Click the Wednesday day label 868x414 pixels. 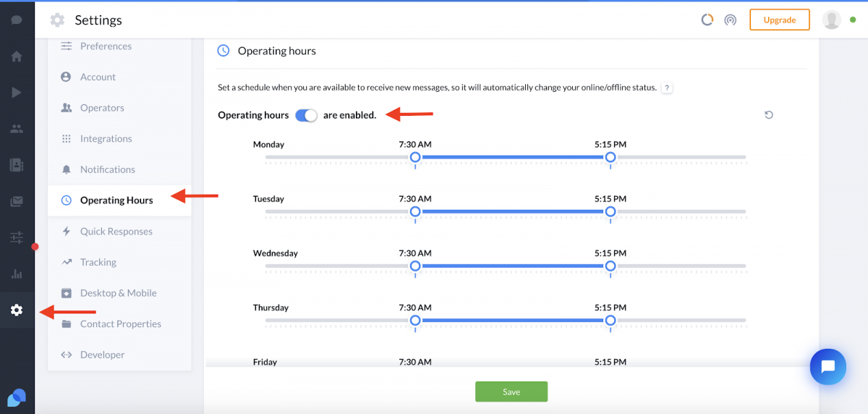coord(275,253)
